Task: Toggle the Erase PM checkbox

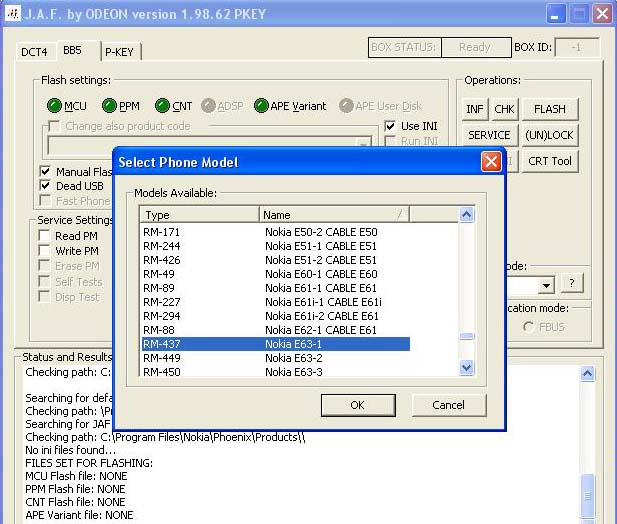Action: [44, 266]
